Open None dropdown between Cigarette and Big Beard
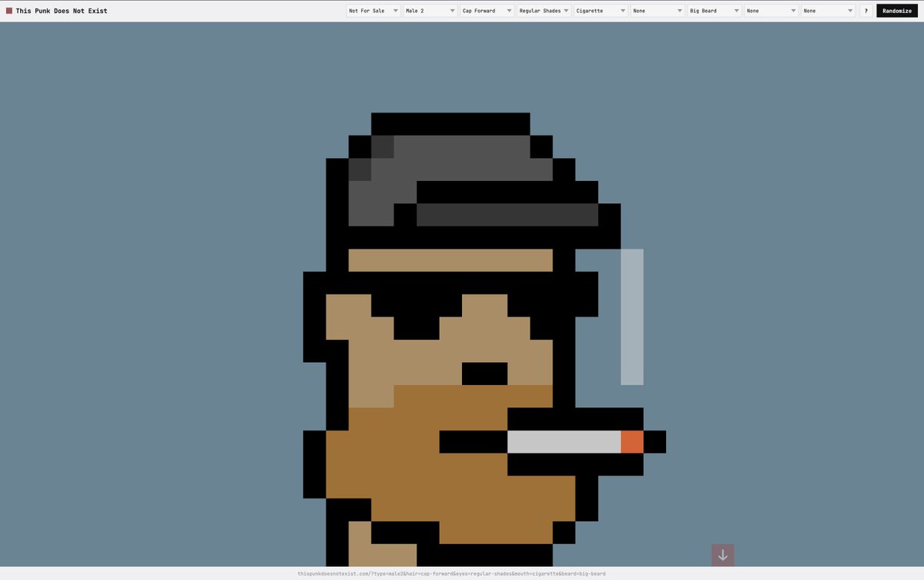 pyautogui.click(x=658, y=11)
